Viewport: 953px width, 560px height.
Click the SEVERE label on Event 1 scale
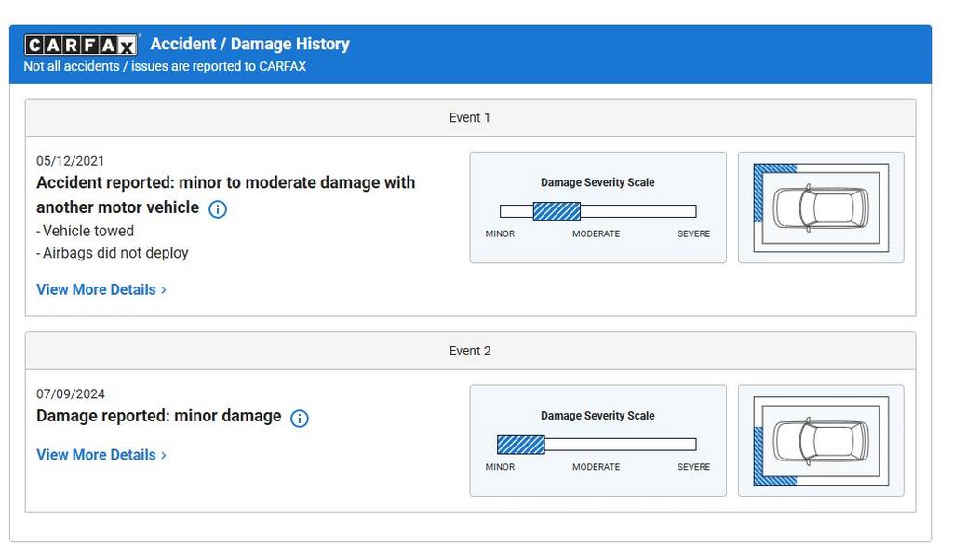tap(693, 233)
